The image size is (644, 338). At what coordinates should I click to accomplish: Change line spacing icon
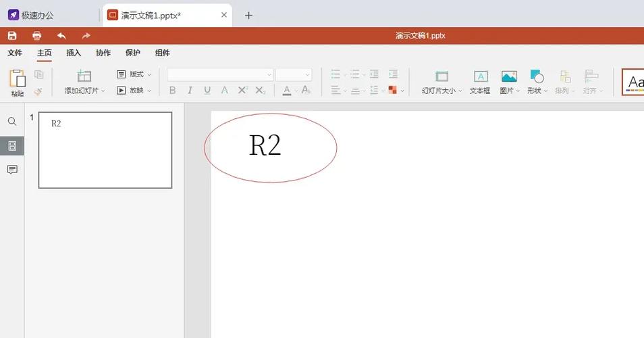[x=374, y=90]
